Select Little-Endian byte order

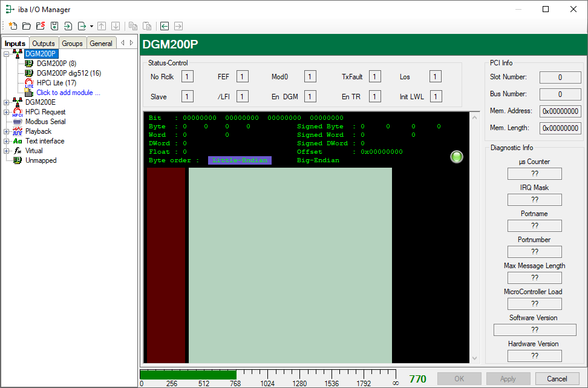pyautogui.click(x=240, y=160)
